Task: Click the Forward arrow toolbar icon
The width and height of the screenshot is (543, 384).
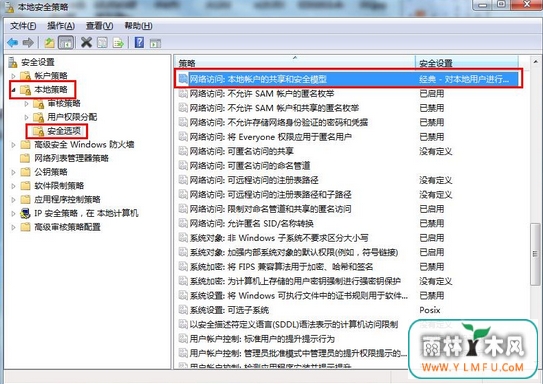Action: [x=28, y=43]
